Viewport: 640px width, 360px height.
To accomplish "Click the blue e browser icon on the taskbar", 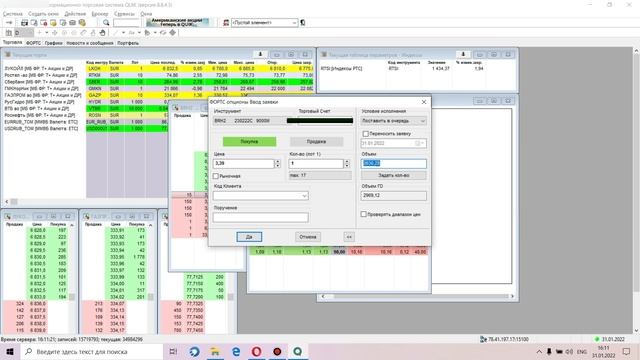I will pyautogui.click(x=236, y=351).
